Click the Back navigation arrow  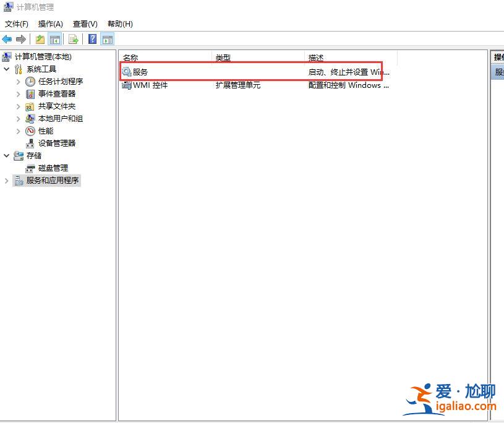(7, 39)
